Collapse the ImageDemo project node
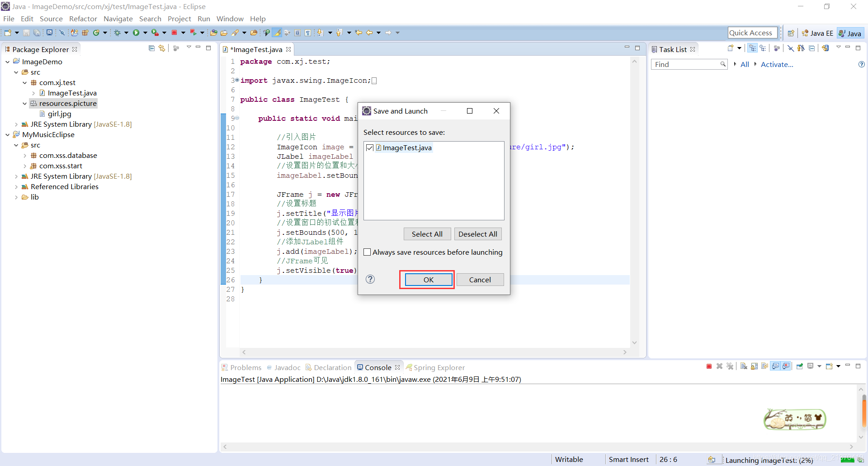 click(x=8, y=62)
